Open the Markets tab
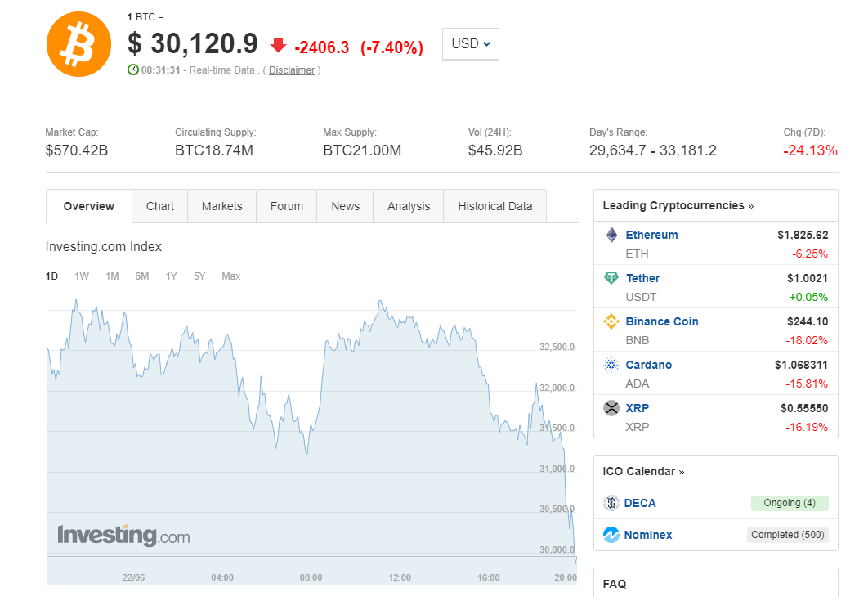Screen dimensions: 868x597 coord(221,206)
